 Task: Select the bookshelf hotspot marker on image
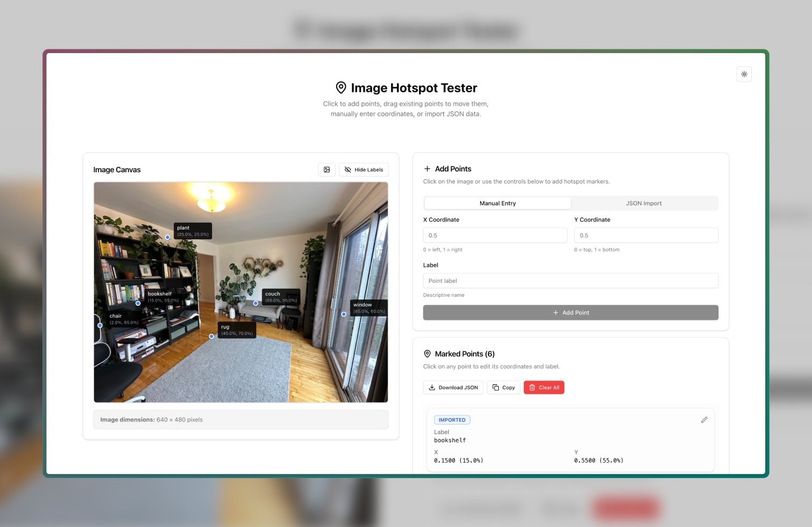click(x=138, y=303)
